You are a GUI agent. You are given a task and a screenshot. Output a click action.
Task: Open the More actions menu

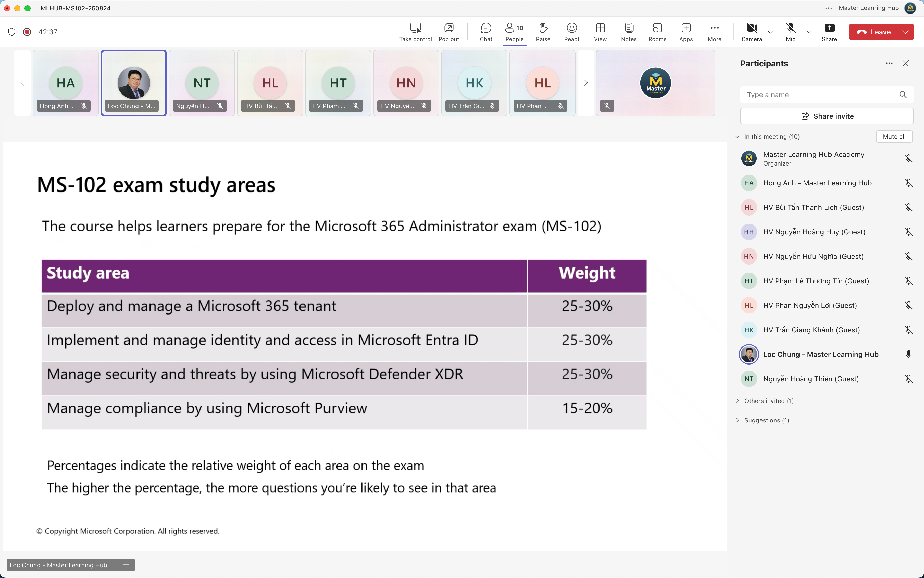click(x=715, y=32)
